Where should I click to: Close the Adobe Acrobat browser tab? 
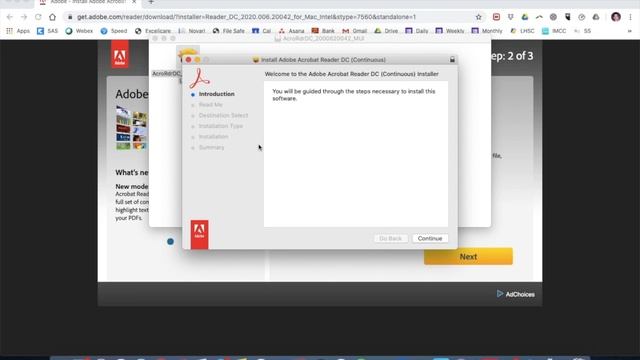134,2
